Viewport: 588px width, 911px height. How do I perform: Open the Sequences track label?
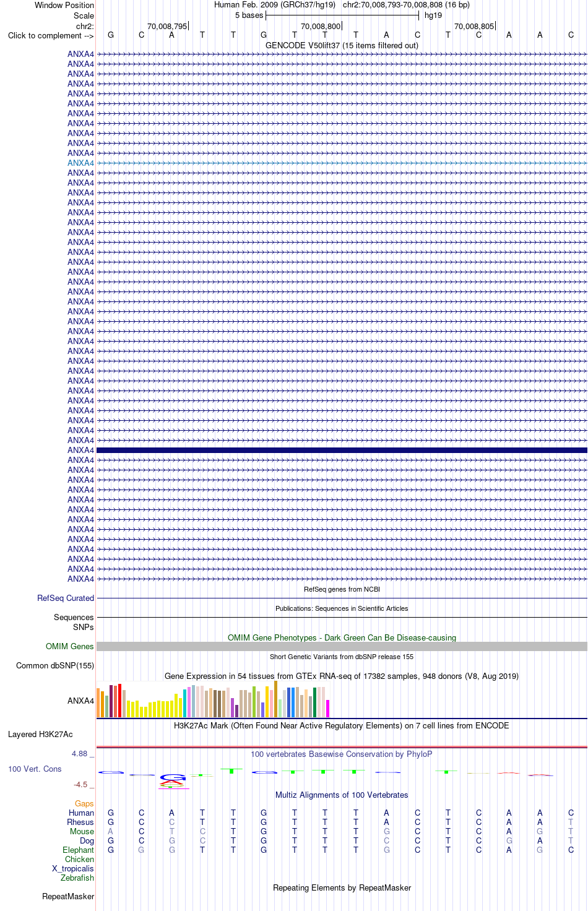pos(74,617)
